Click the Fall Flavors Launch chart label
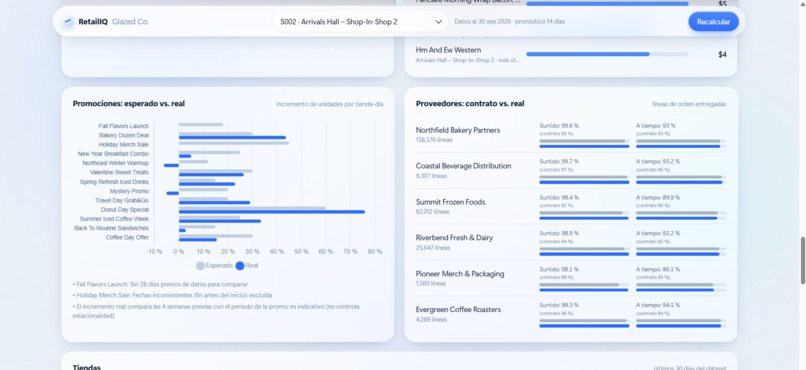 click(123, 126)
